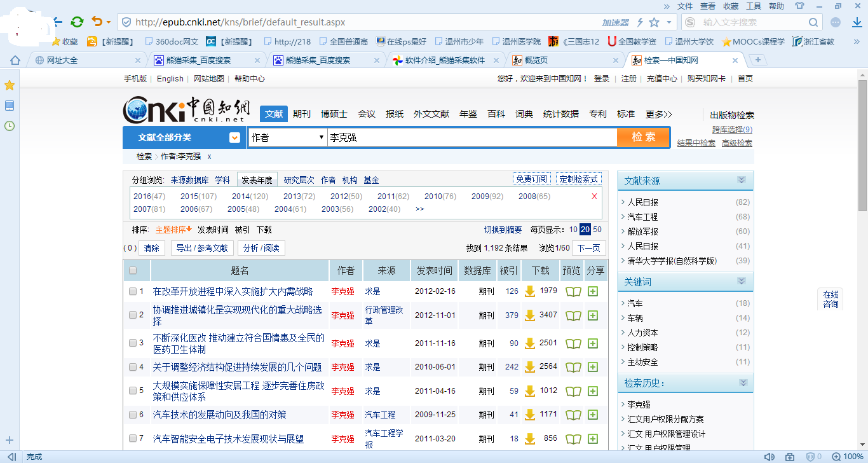Check the box for result row 7

click(x=133, y=439)
